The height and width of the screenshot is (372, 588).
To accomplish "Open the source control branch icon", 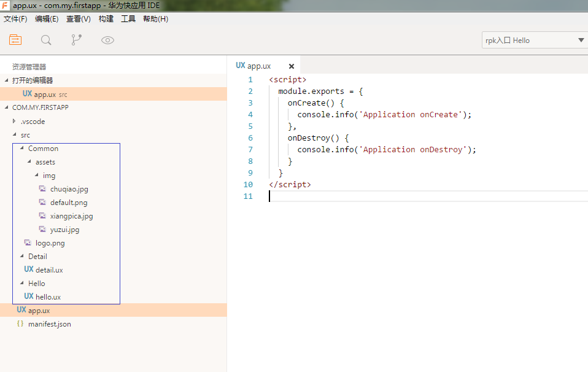I will point(77,40).
